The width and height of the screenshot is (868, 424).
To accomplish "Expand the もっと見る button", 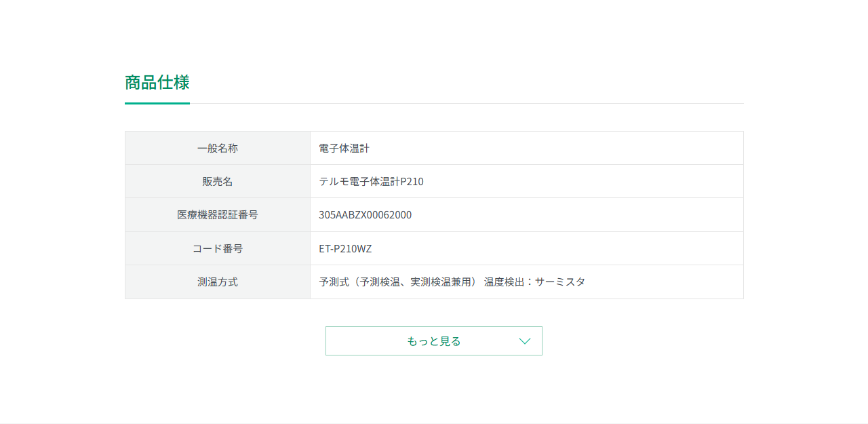I will [434, 341].
